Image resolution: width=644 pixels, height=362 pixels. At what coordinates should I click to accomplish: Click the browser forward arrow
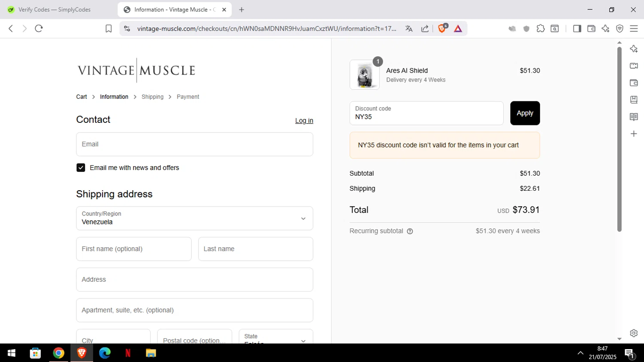(24, 28)
